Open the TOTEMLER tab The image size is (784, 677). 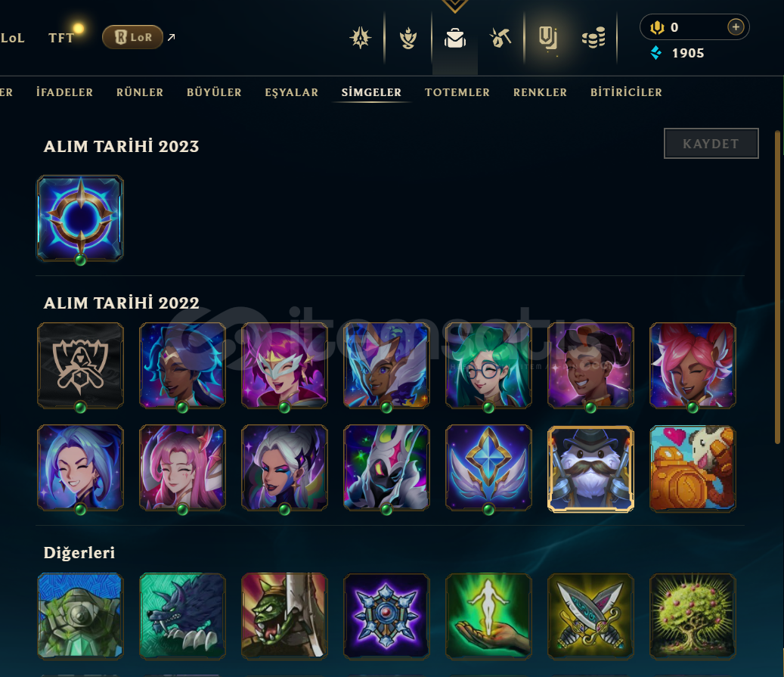[x=457, y=92]
